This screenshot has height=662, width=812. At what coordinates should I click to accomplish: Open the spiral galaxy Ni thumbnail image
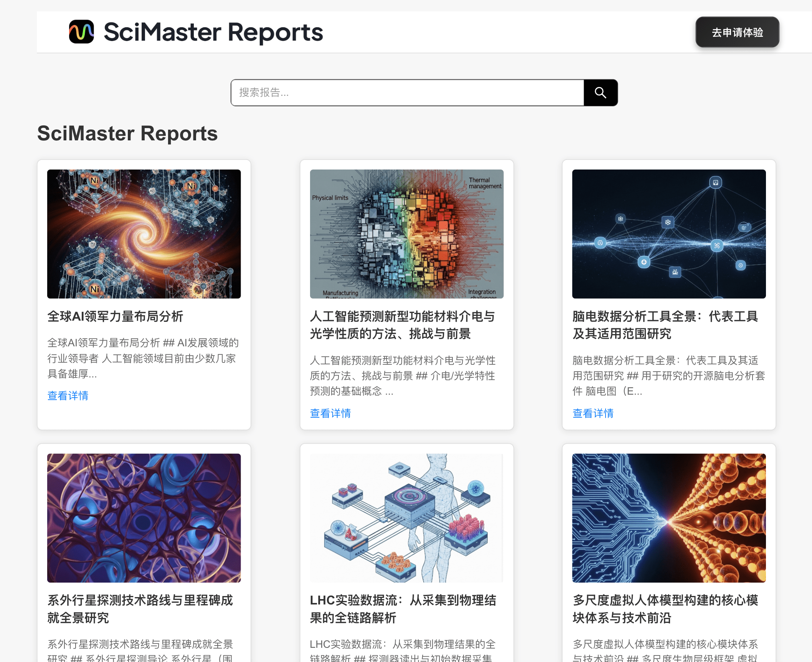144,234
